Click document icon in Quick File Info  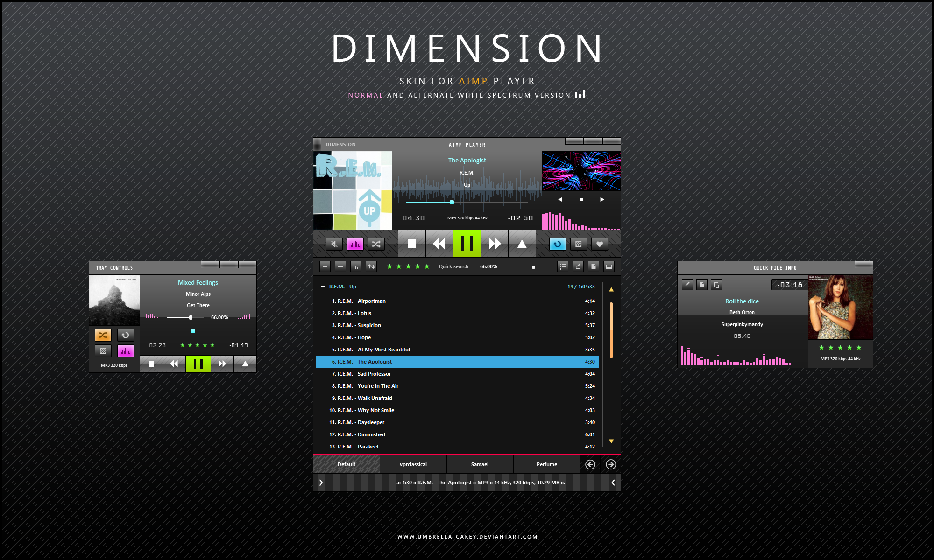coord(702,285)
